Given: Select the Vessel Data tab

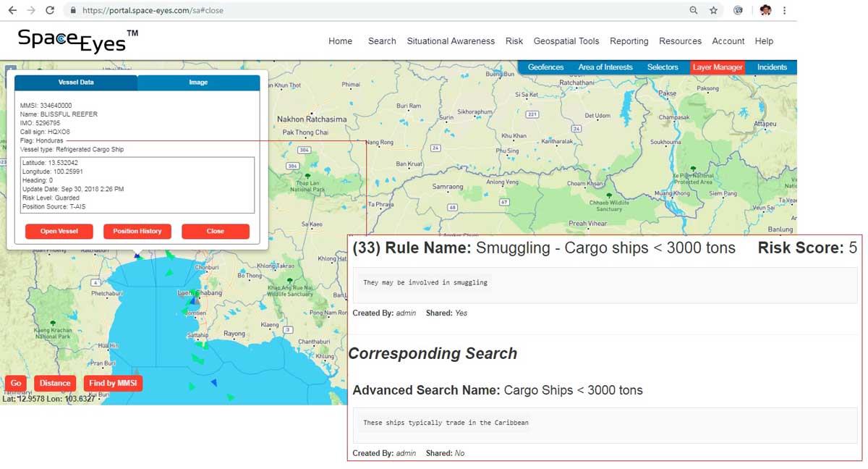Looking at the screenshot, I should pos(76,83).
